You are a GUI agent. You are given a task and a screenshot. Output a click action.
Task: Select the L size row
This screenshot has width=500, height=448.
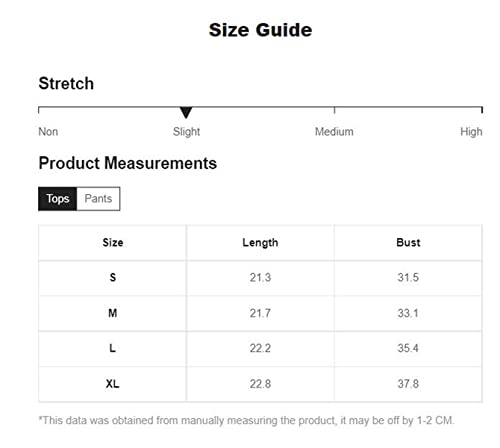(x=260, y=349)
